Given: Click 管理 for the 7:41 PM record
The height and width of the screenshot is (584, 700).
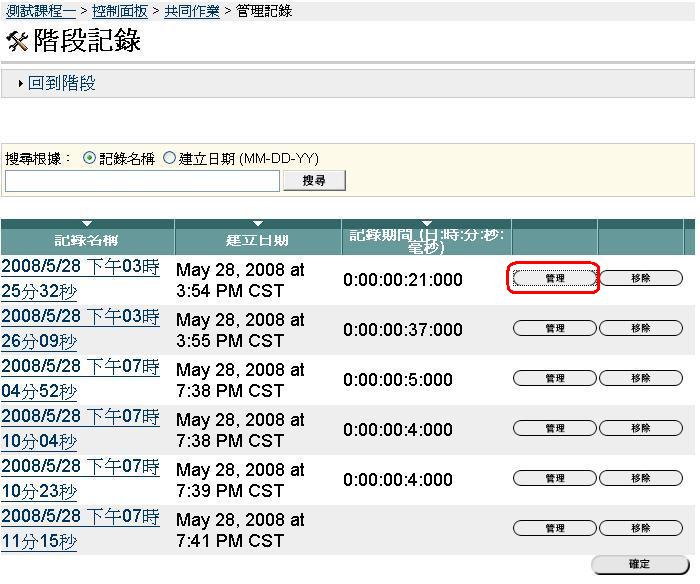Looking at the screenshot, I should 555,529.
